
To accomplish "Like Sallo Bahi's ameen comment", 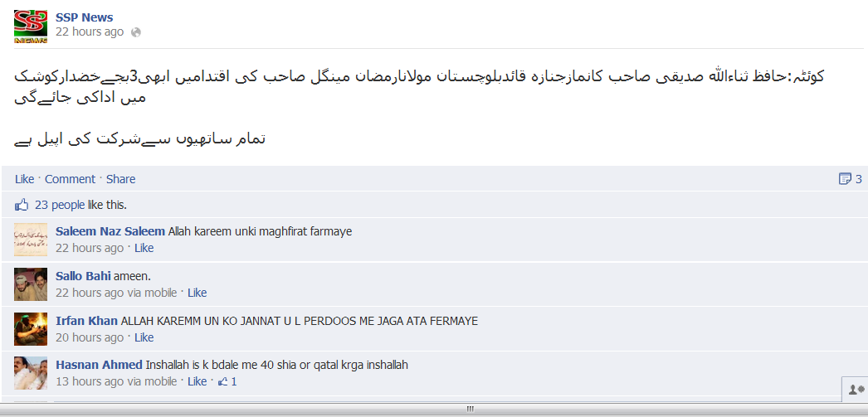I will pos(197,293).
